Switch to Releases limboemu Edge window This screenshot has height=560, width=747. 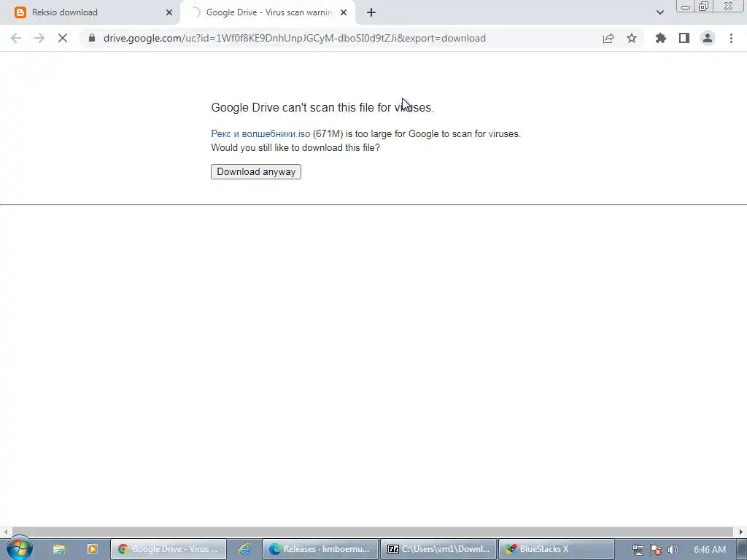[x=320, y=549]
